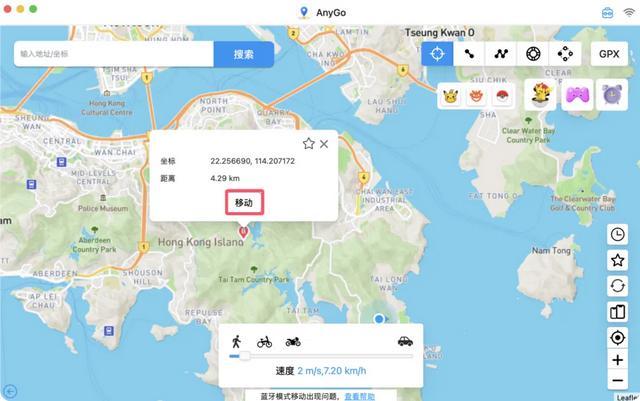Select walking speed icon
The image size is (640, 401).
click(236, 341)
